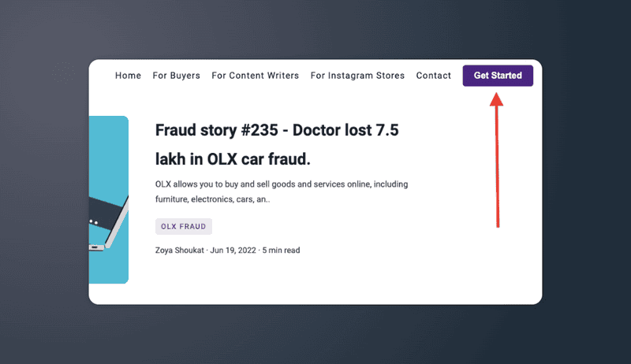The height and width of the screenshot is (364, 631).
Task: Click author name Zoya Shoukat
Action: [181, 251]
